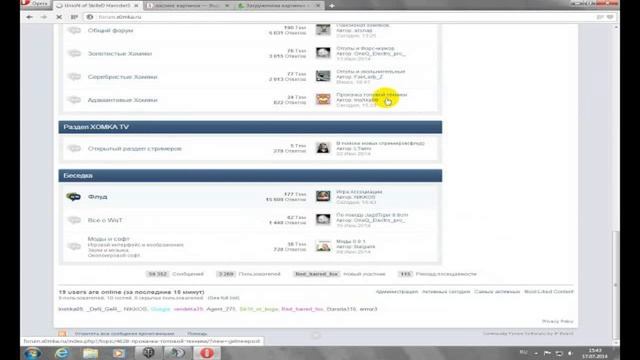The height and width of the screenshot is (360, 640).
Task: Go forward with the forward arrow
Action: (44, 17)
